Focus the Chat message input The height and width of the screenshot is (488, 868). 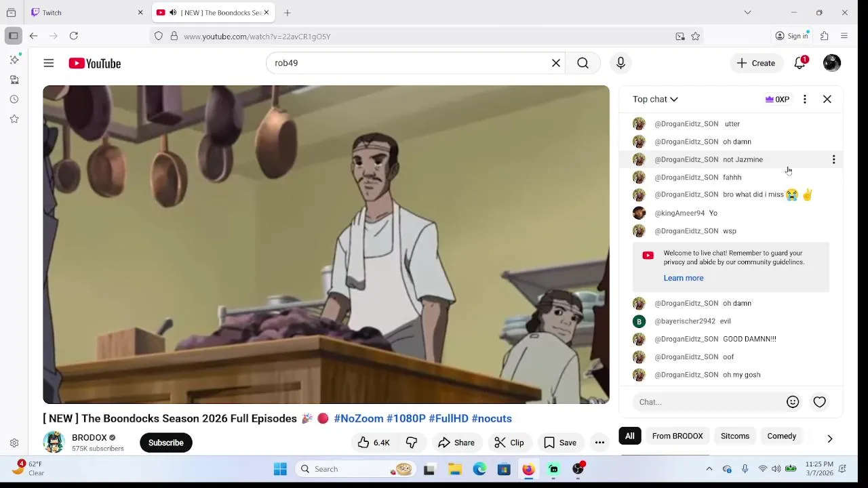(709, 402)
